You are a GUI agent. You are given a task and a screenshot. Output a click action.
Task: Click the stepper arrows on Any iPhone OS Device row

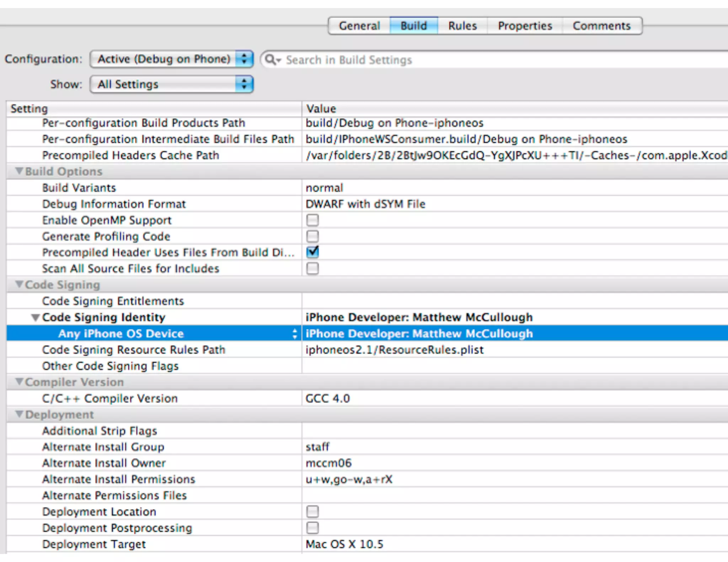tap(294, 334)
